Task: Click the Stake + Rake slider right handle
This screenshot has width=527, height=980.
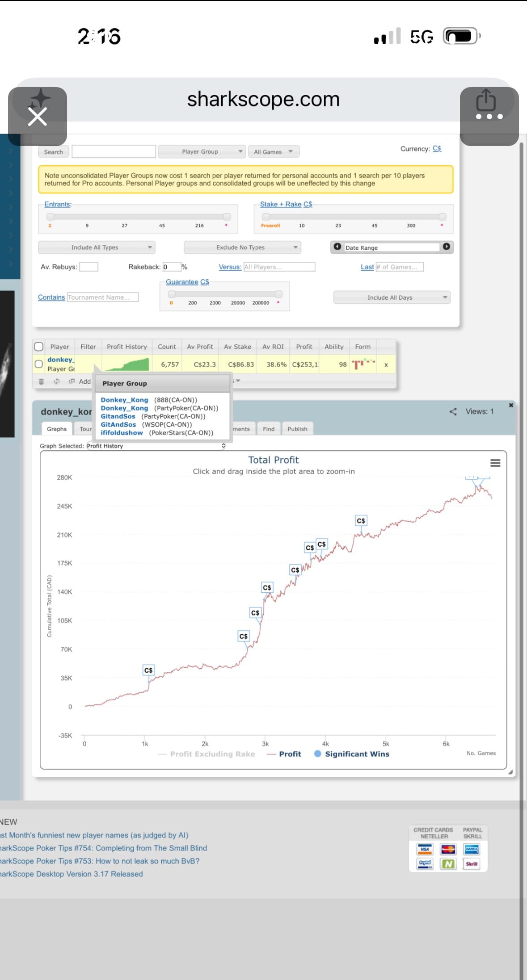Action: [x=443, y=217]
